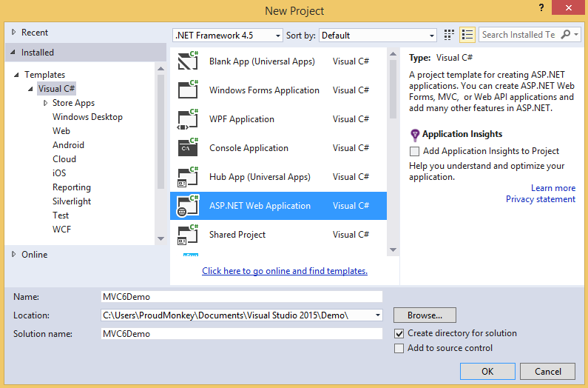Select the WCF template category
This screenshot has height=388, width=588.
click(x=61, y=229)
